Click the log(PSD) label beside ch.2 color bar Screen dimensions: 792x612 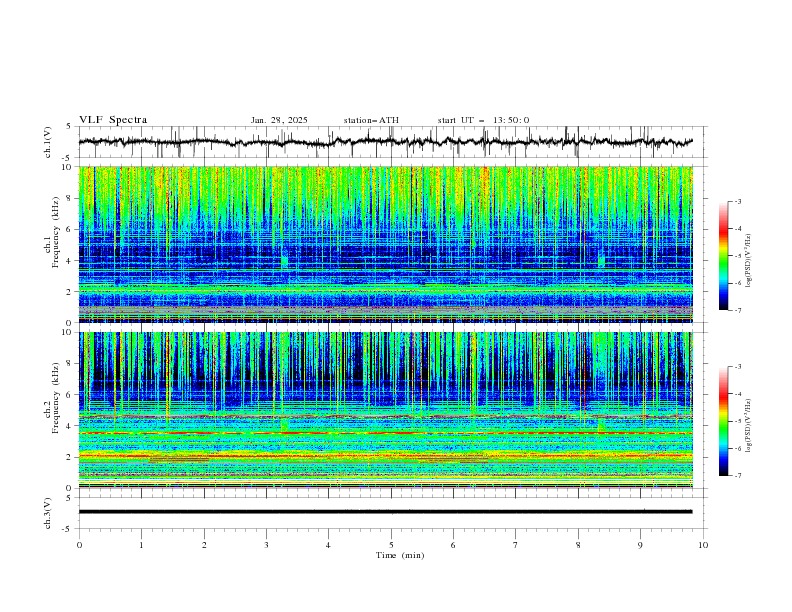pyautogui.click(x=749, y=426)
